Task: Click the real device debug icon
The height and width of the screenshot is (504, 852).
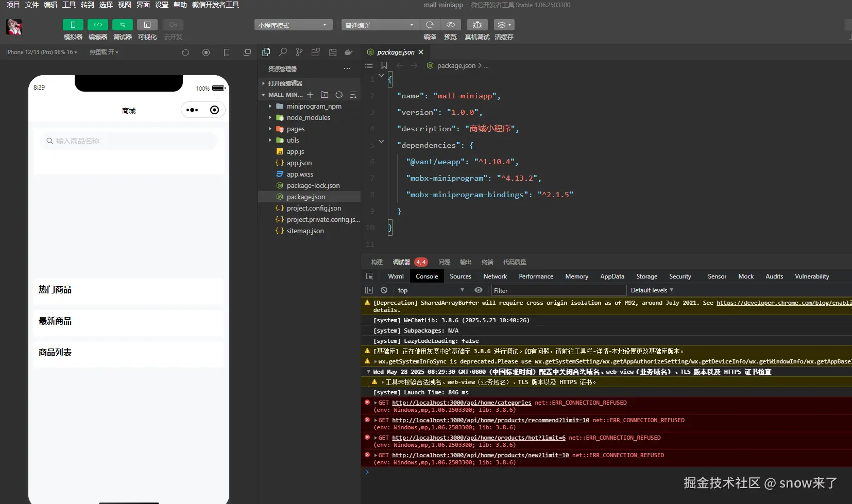Action: (x=477, y=25)
